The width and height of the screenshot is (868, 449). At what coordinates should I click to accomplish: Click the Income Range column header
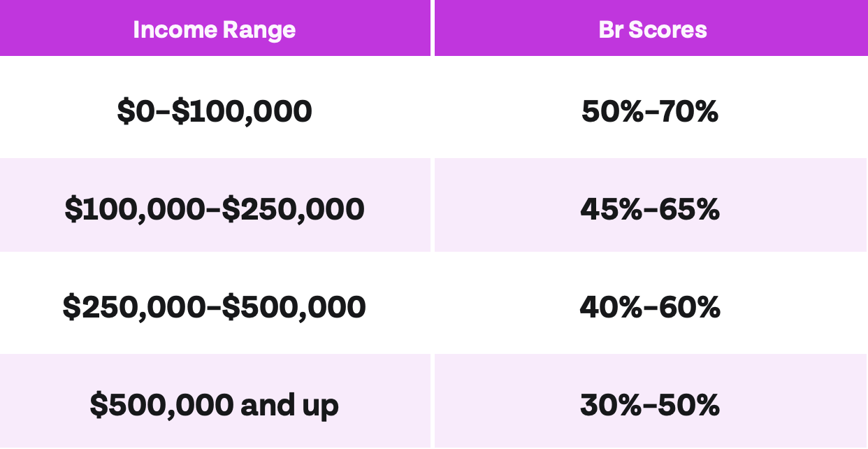tap(214, 29)
